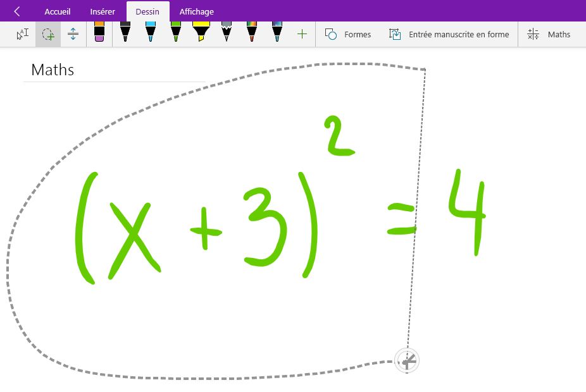Select the galaxy ink pen
The image size is (586, 392).
pos(277,32)
